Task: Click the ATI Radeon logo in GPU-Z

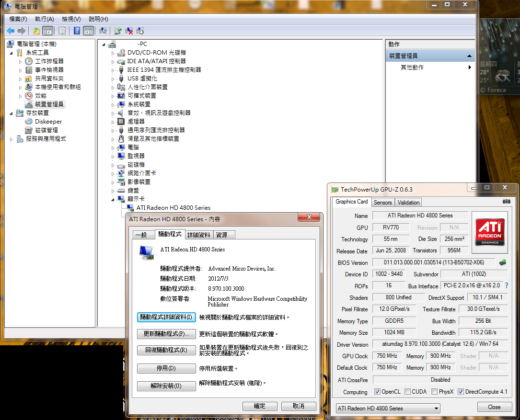Action: pyautogui.click(x=490, y=232)
